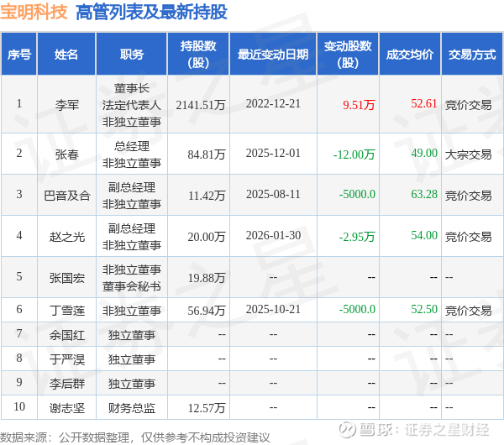Select the 职务 column header
Screen dimensions: 504x445
(132, 55)
